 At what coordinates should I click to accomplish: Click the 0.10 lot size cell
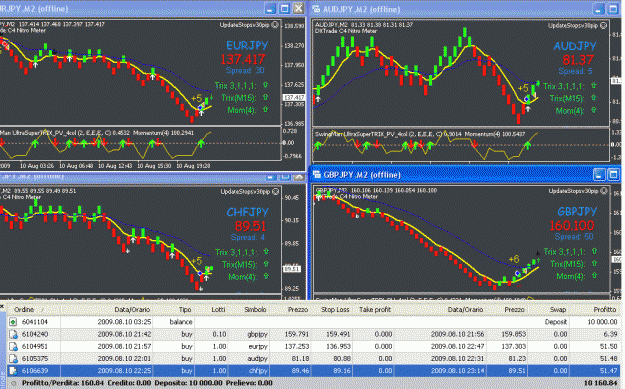[x=219, y=334]
